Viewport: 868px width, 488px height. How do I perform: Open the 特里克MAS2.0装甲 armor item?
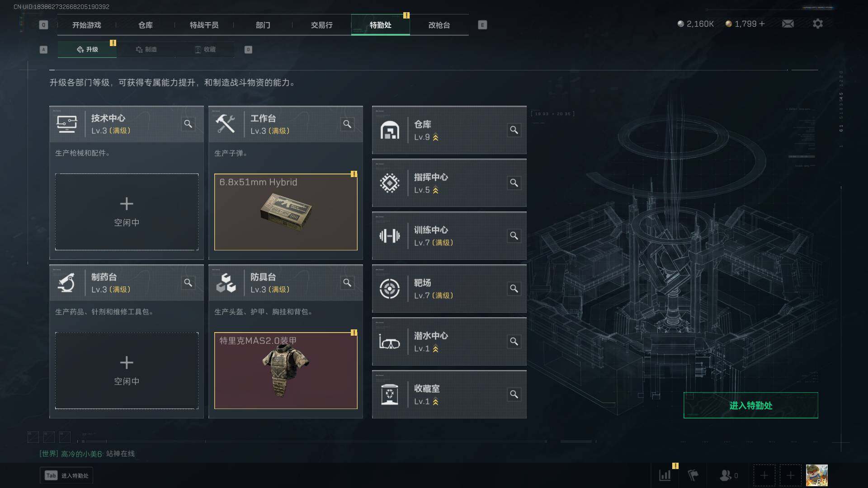[286, 371]
